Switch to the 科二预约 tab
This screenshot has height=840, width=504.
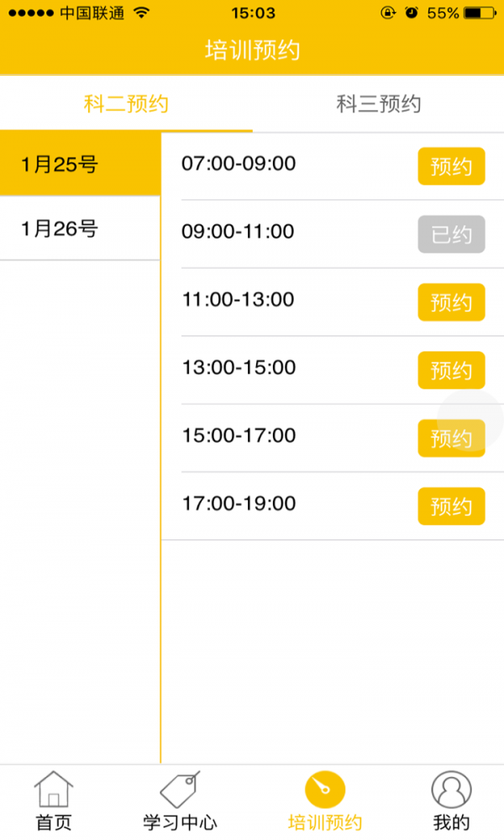click(126, 104)
